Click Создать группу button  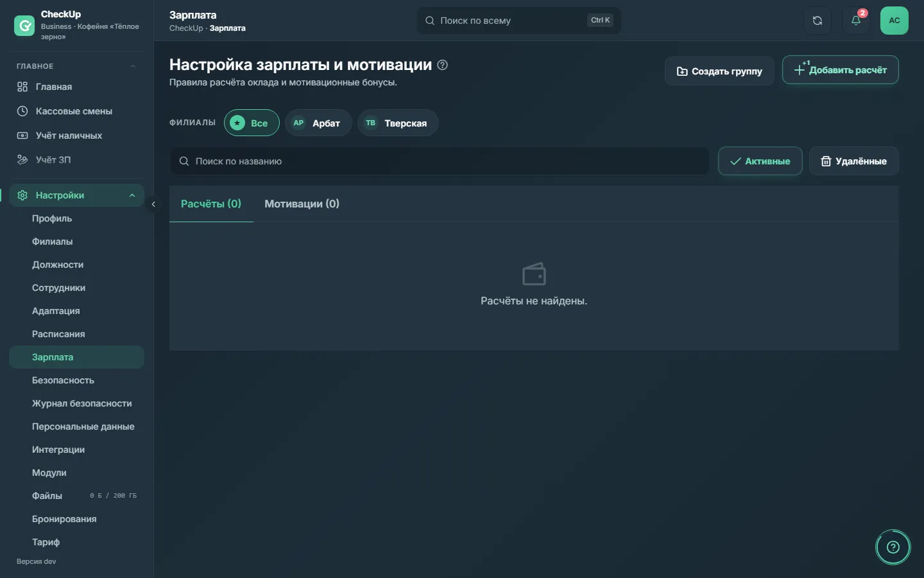[x=719, y=71]
